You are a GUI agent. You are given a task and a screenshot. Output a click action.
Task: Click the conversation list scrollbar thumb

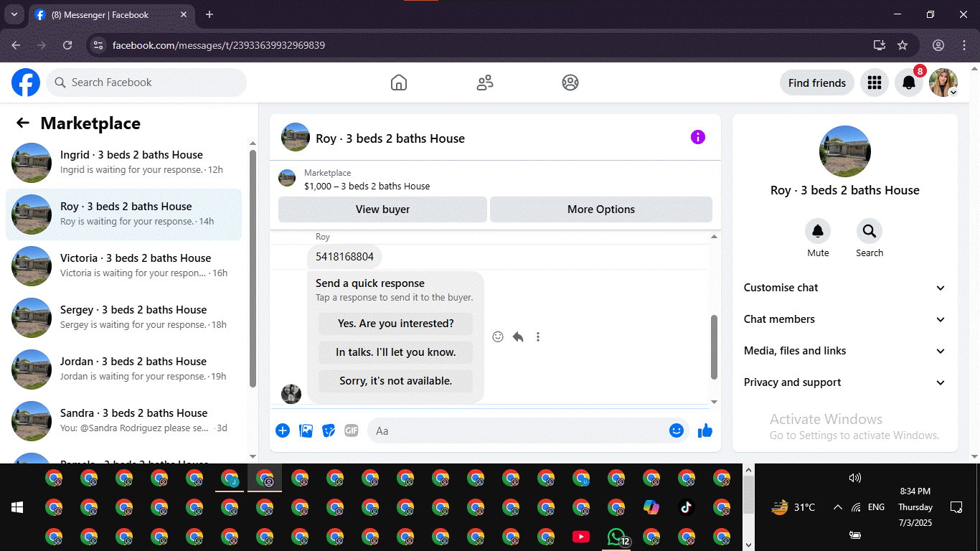253,268
